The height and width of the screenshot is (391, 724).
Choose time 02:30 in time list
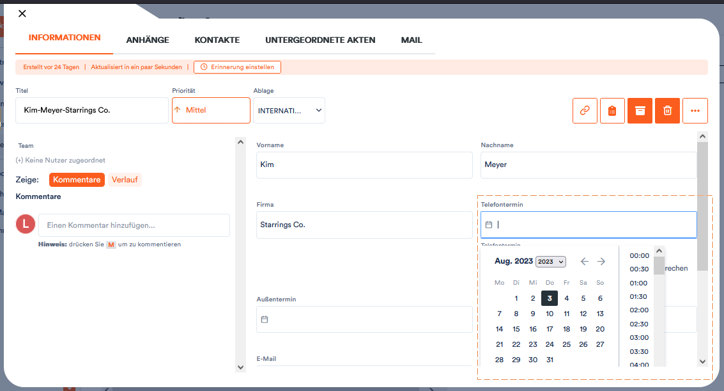point(639,324)
